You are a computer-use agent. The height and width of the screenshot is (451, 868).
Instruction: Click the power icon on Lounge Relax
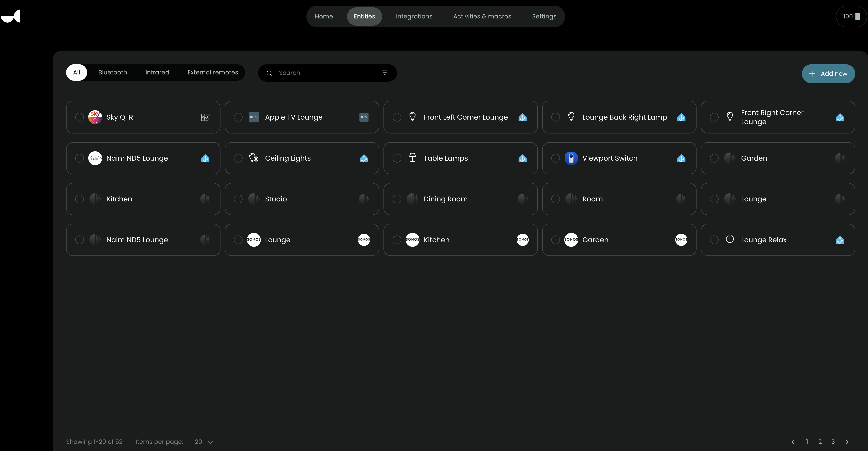pos(729,239)
